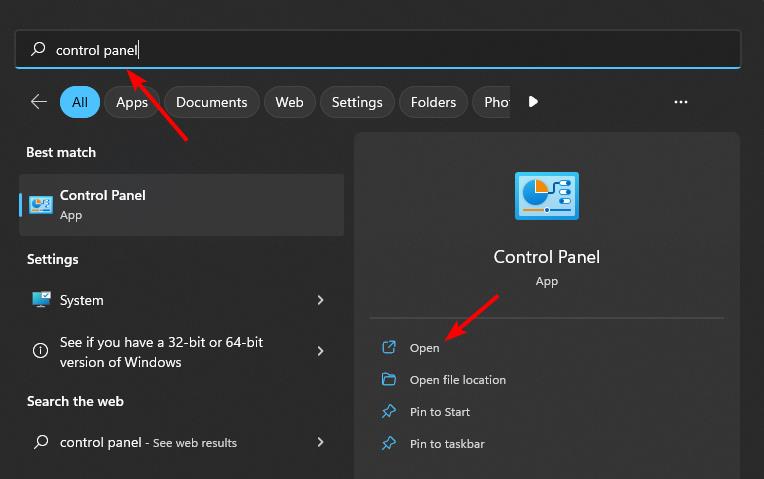The image size is (764, 479).
Task: Expand the 32-bit or 64-bit result chevron
Action: tap(320, 351)
